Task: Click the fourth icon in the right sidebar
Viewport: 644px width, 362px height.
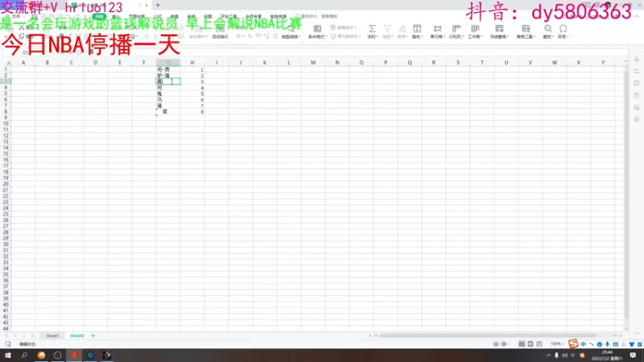Action: click(x=637, y=95)
